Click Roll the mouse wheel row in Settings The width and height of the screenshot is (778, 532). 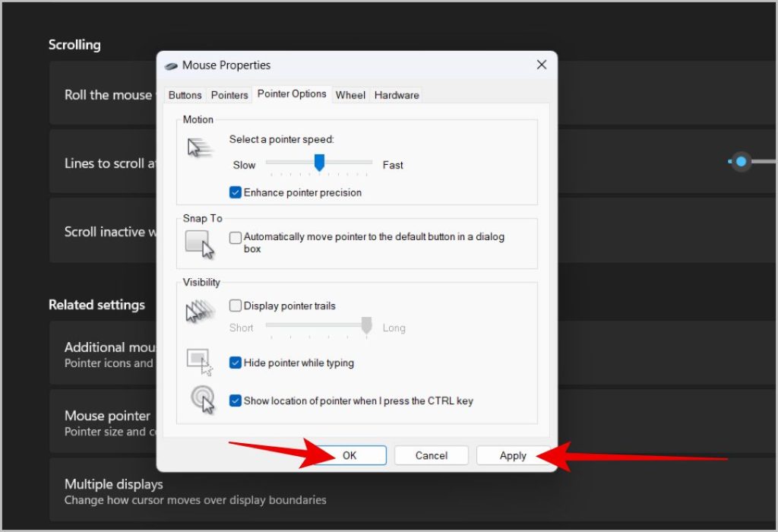point(411,93)
